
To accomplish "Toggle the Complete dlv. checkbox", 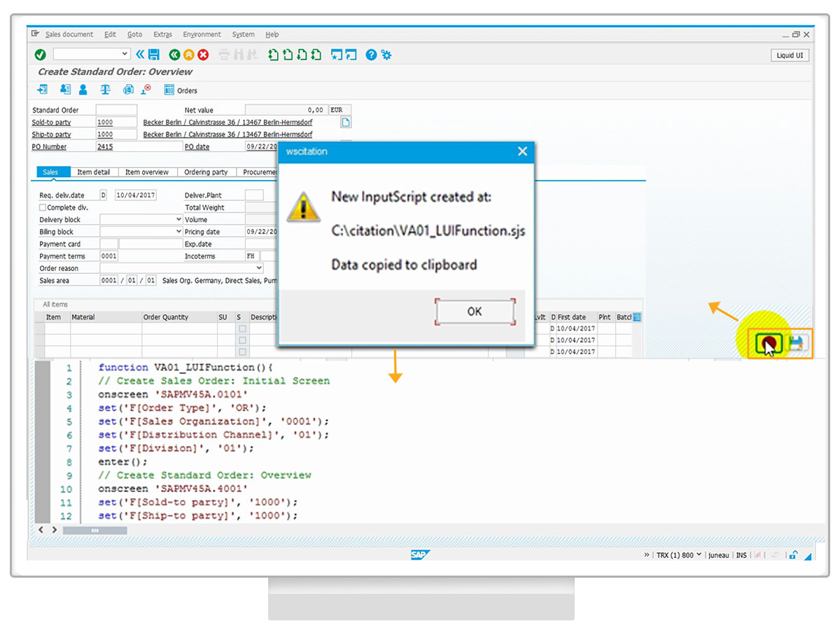I will [43, 208].
